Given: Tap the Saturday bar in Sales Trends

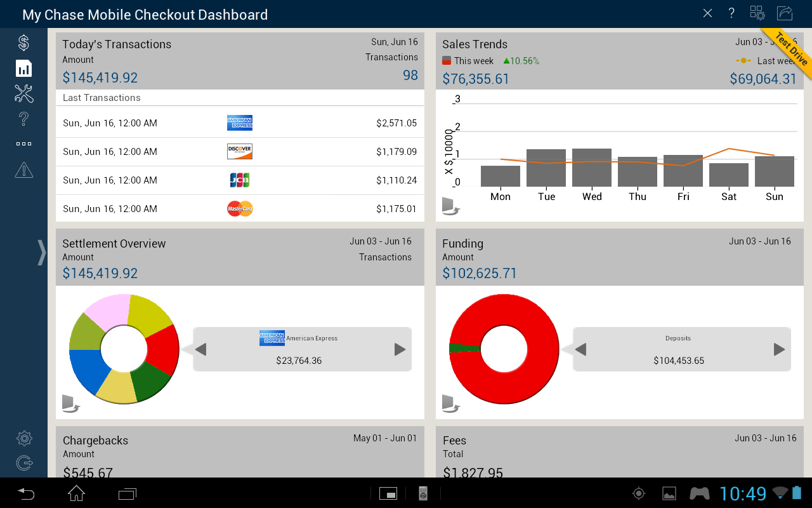Looking at the screenshot, I should point(729,175).
